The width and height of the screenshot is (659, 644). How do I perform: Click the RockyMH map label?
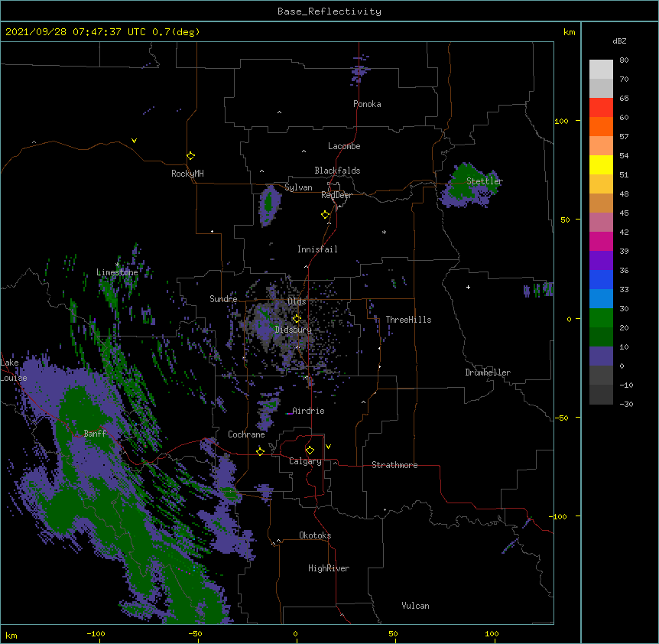187,174
